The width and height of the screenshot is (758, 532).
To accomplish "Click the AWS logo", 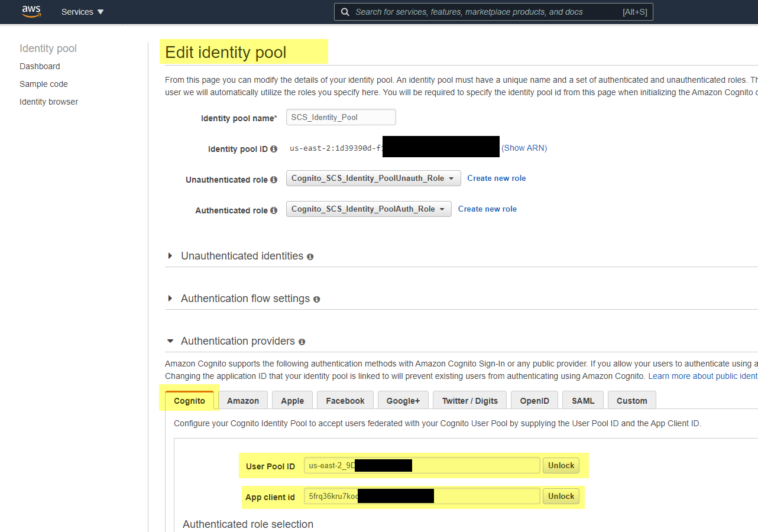I will 31,11.
